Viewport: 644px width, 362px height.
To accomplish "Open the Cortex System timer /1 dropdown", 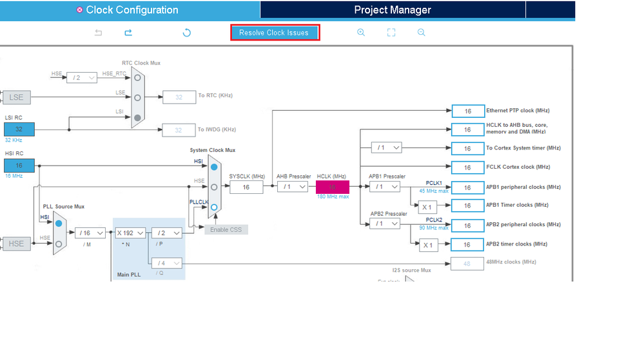I will point(387,148).
